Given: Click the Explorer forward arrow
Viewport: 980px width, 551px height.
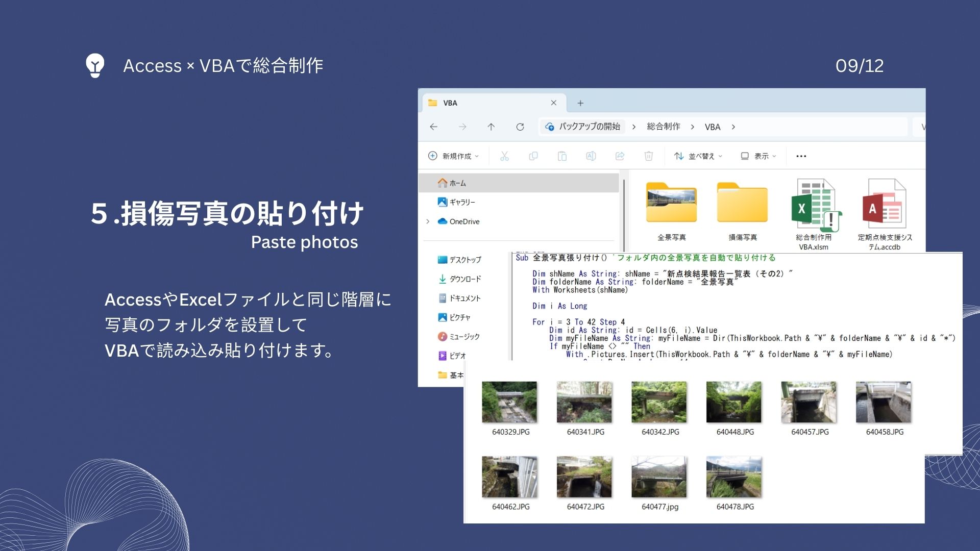Looking at the screenshot, I should (x=462, y=127).
